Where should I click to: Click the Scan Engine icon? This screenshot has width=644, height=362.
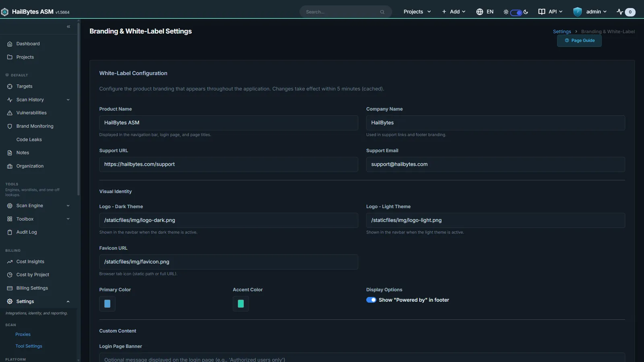pyautogui.click(x=10, y=206)
